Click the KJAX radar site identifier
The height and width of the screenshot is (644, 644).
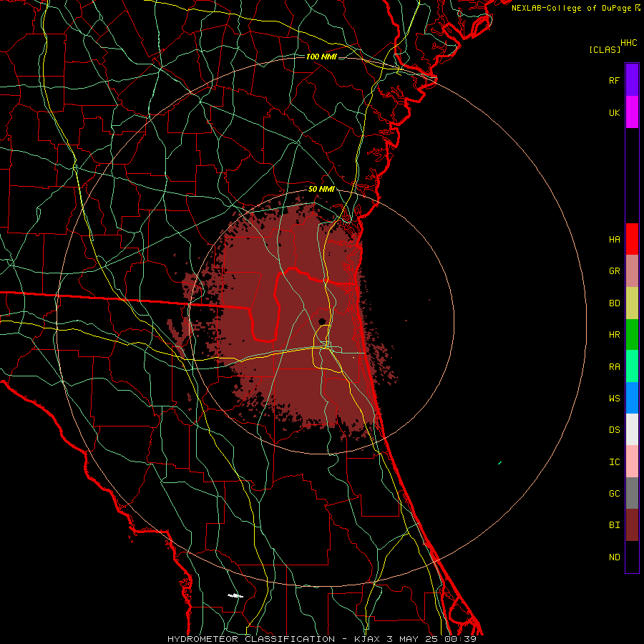click(x=367, y=639)
